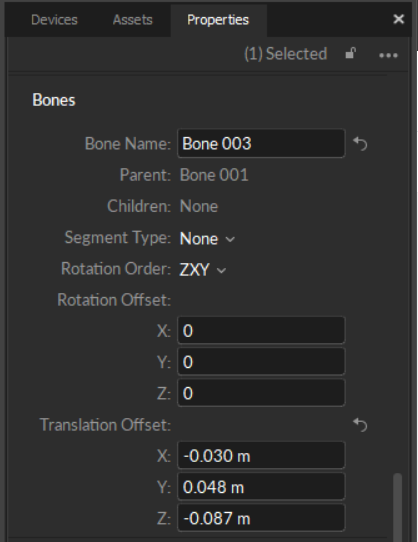Click the Bone Name text field
Viewport: 418px width, 542px height.
[261, 143]
